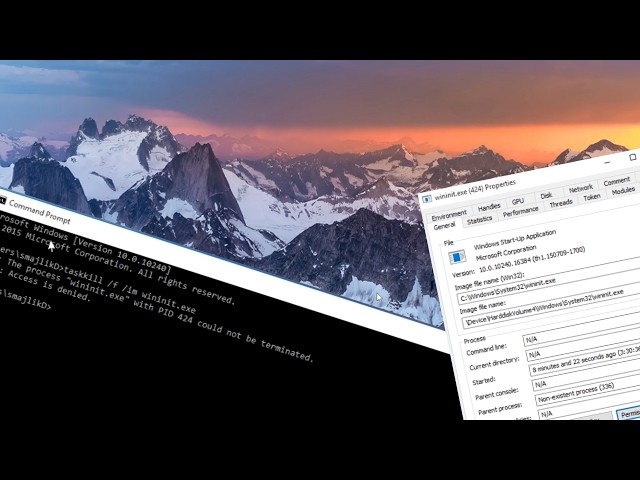Open the Modules tab
This screenshot has height=480, width=640.
pos(623,191)
